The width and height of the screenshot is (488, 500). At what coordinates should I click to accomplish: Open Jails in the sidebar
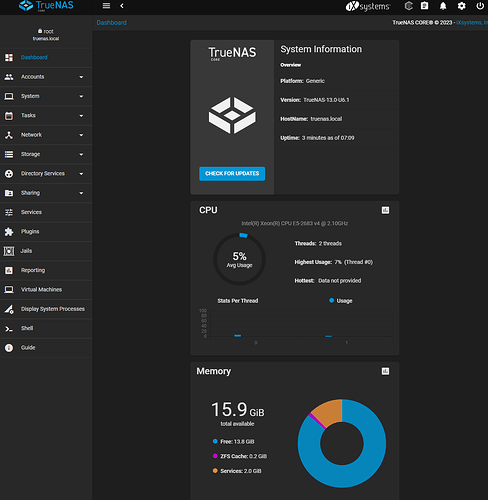point(46,251)
